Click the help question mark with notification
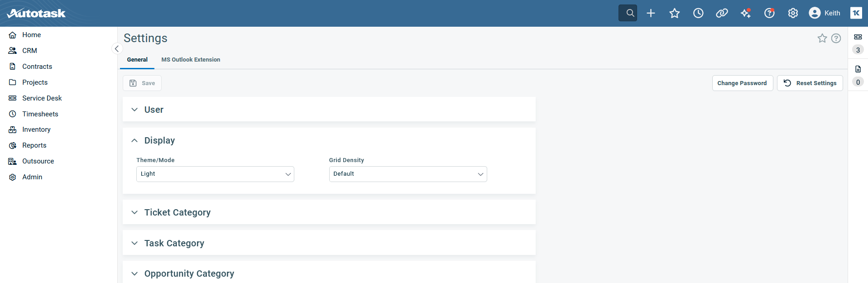The width and height of the screenshot is (868, 283). [769, 13]
